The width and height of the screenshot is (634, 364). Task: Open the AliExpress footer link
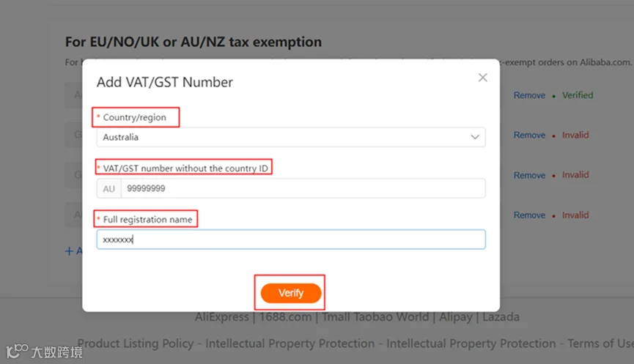coord(221,316)
